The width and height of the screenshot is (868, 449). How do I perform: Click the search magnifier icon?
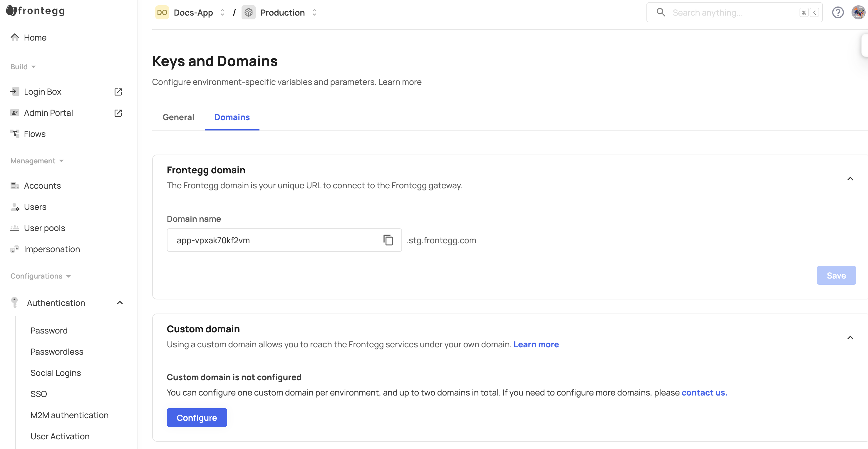point(661,12)
